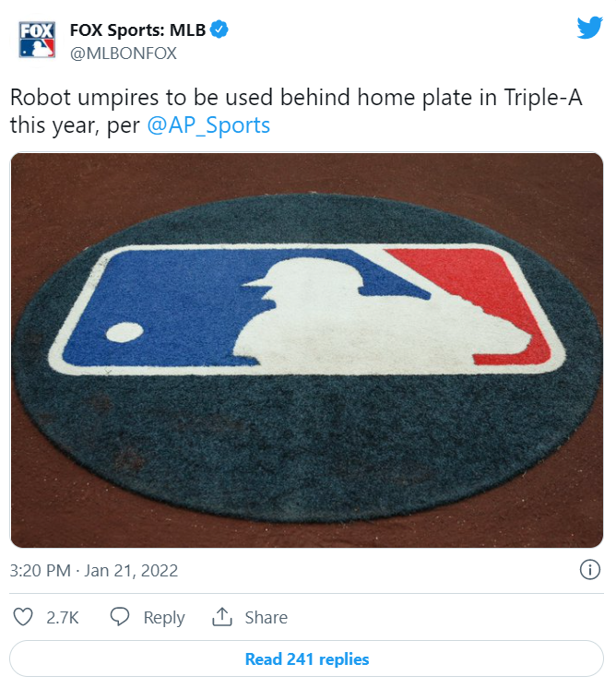Click the blue verified checkmark badge
Viewport: 616px width, 688px height.
click(219, 30)
